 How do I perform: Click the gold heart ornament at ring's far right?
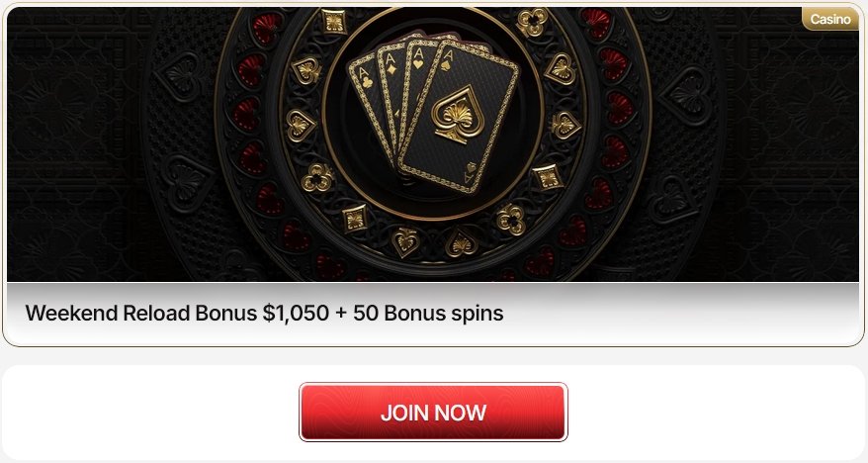(x=565, y=125)
